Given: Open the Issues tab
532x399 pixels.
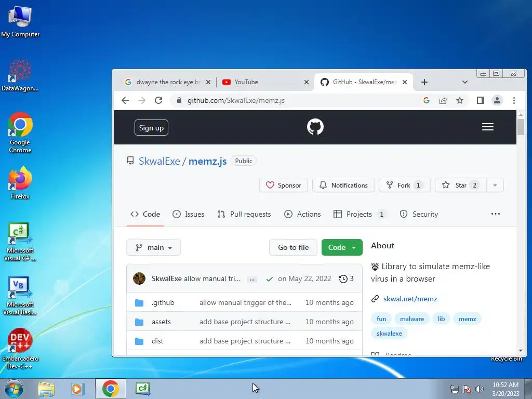Looking at the screenshot, I should 188,215.
